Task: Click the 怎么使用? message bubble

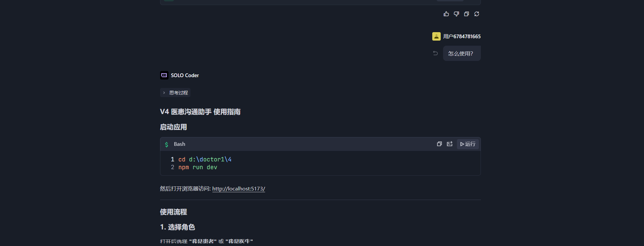Action: [461, 53]
